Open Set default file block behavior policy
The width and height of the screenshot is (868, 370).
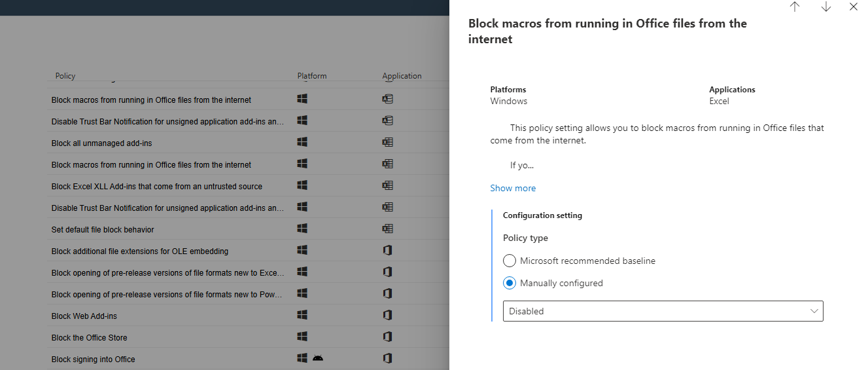coord(103,229)
